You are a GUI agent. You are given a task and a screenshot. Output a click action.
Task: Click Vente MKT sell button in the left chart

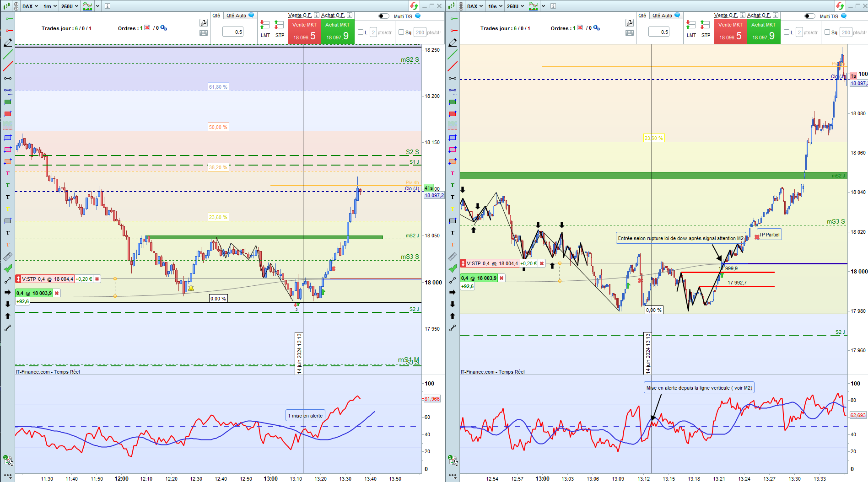[x=304, y=32]
